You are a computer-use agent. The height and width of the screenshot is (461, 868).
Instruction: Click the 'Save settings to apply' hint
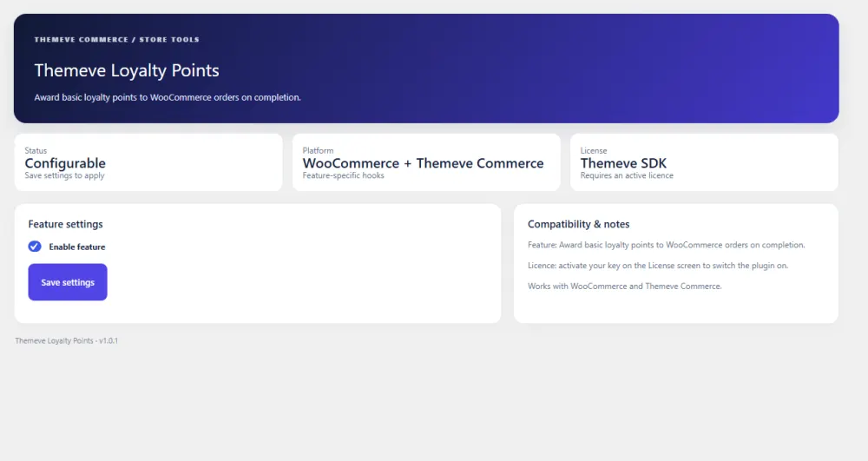point(65,175)
